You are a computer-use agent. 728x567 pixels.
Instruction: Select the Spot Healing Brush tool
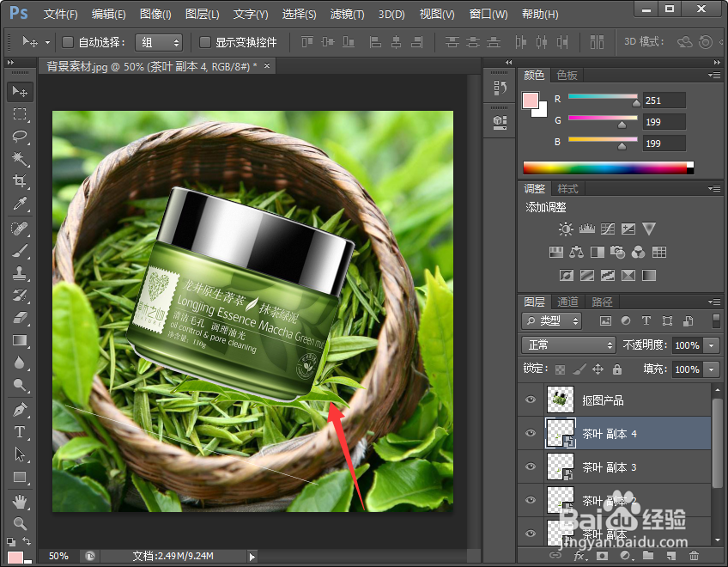point(20,229)
